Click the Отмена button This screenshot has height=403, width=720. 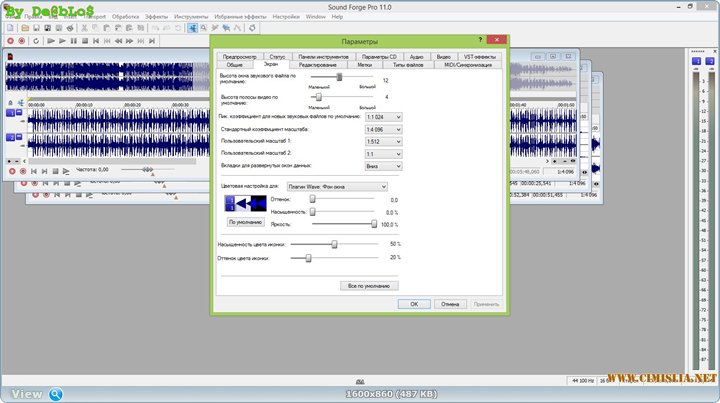449,303
